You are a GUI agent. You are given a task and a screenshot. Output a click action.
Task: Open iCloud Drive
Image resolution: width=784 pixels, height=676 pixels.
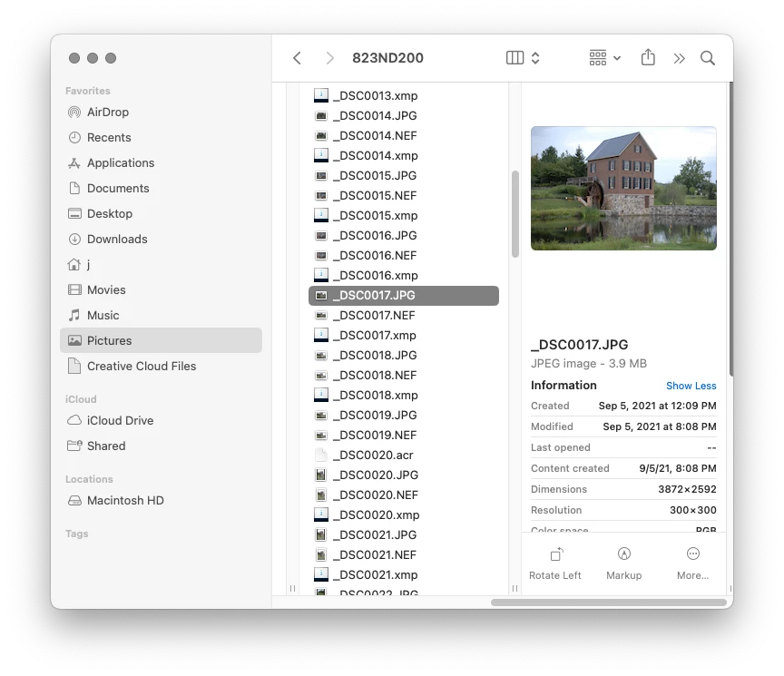pyautogui.click(x=161, y=420)
